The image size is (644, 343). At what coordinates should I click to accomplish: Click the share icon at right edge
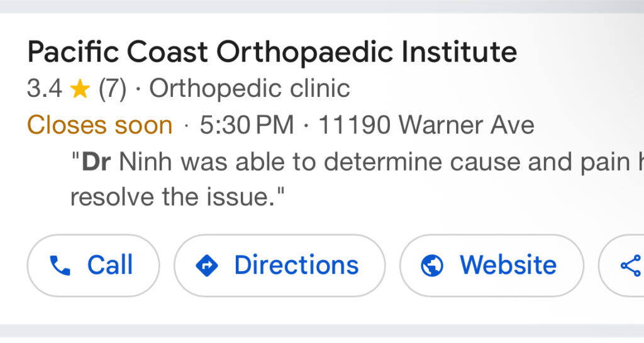point(630,266)
